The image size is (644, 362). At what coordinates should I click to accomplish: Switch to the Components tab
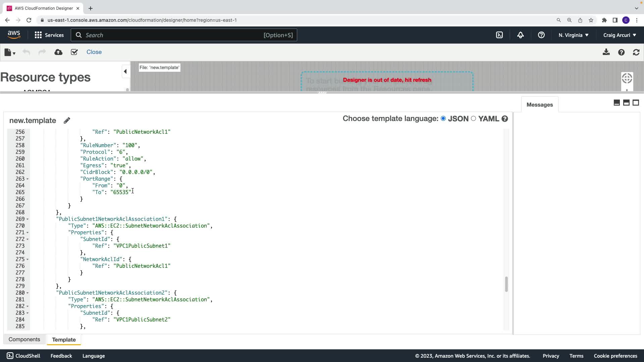[x=24, y=339]
